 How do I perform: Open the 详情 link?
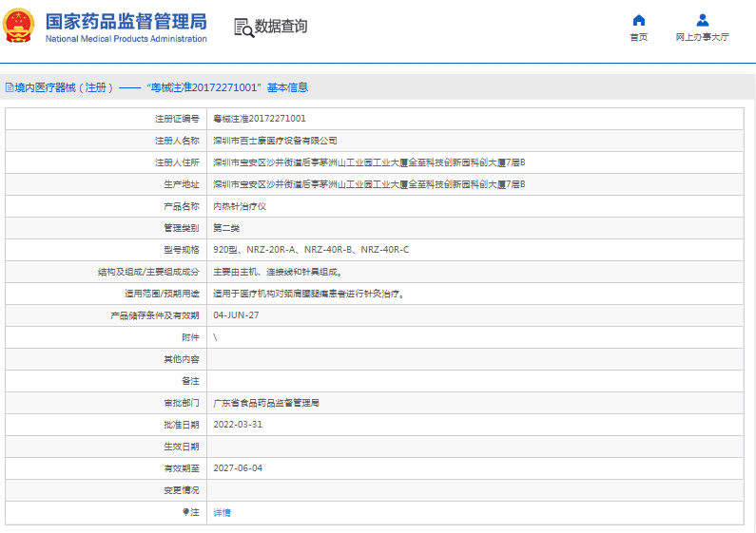pos(222,513)
